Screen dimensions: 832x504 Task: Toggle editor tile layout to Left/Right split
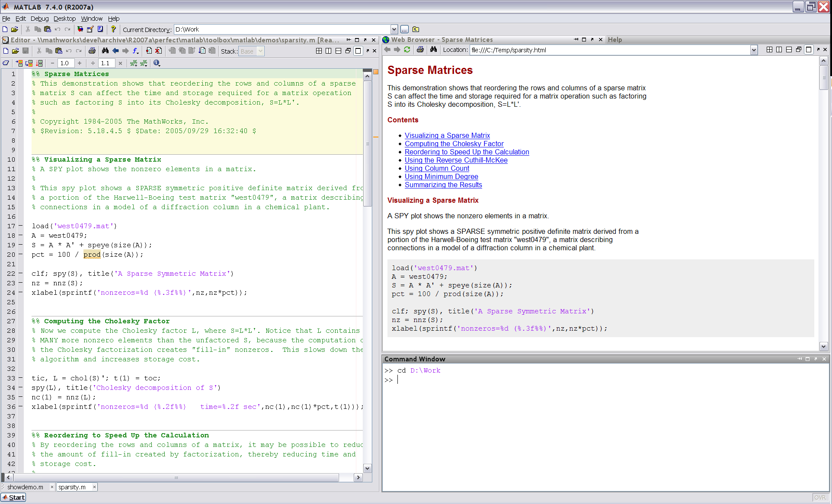tap(329, 51)
